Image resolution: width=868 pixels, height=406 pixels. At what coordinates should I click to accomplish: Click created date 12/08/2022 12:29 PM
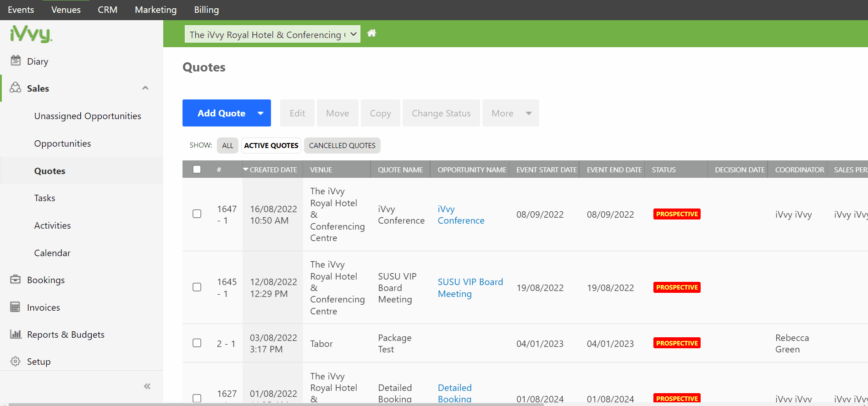[273, 288]
